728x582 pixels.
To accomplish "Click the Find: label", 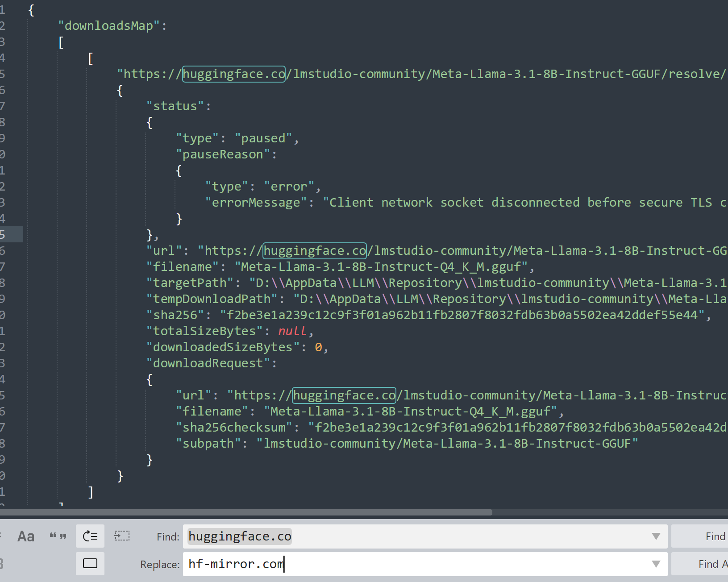I will pos(168,537).
